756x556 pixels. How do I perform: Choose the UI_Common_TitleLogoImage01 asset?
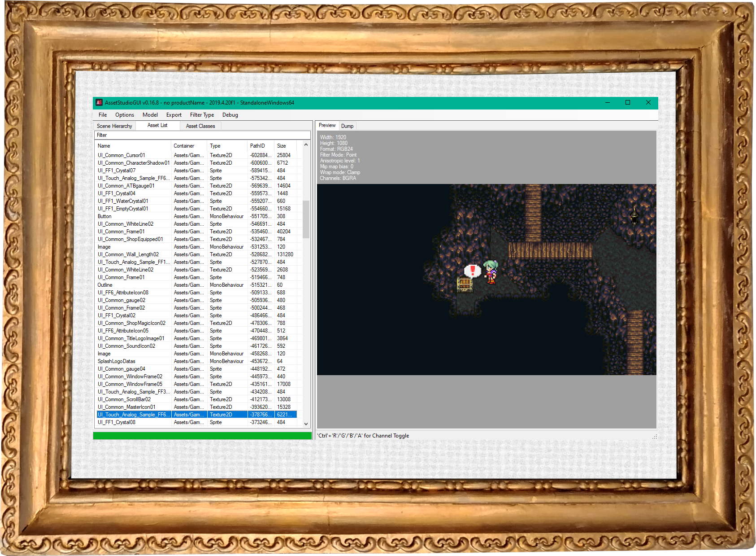point(196,338)
